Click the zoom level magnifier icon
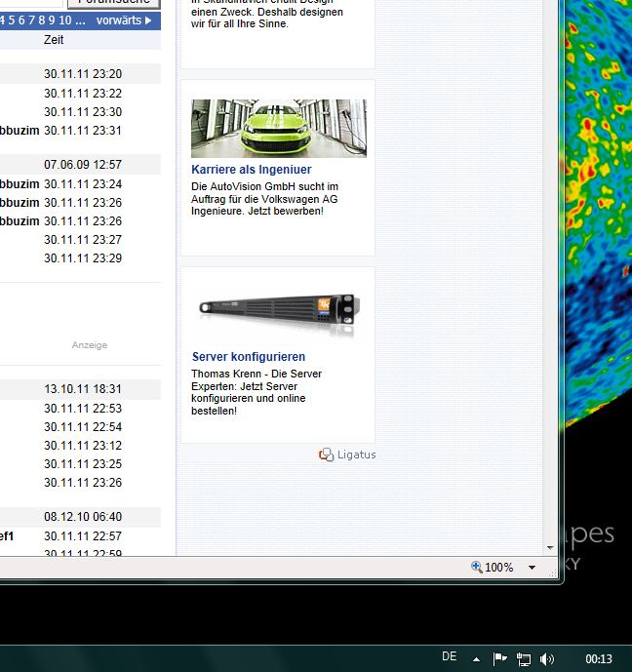 477,568
